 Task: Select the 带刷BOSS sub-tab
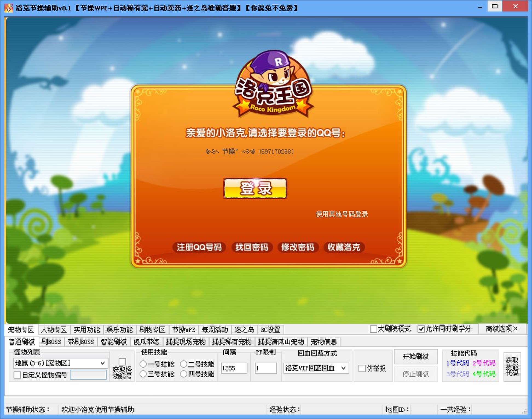pos(81,342)
